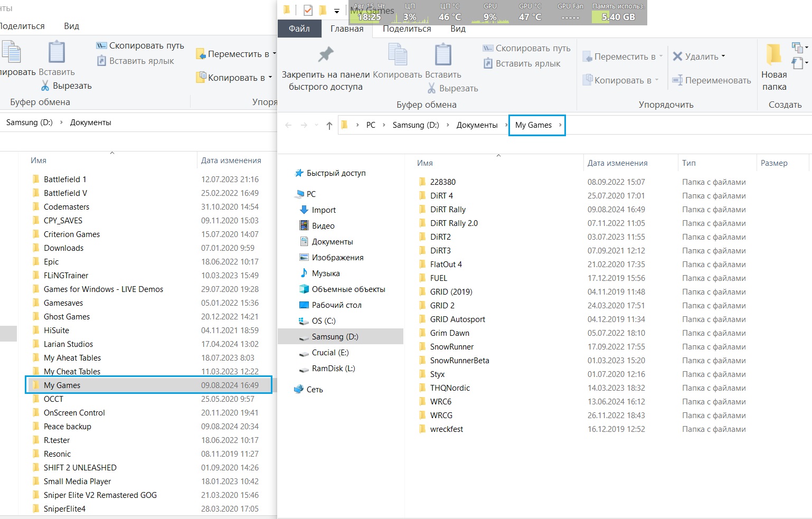The image size is (812, 519).
Task: Open Вид tab in the My Games window
Action: coord(458,29)
